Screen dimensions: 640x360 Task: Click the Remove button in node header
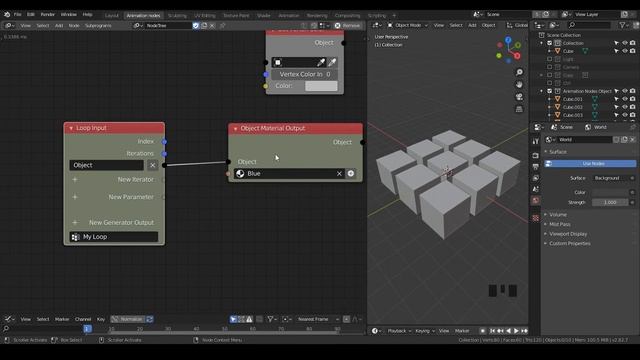tap(347, 26)
